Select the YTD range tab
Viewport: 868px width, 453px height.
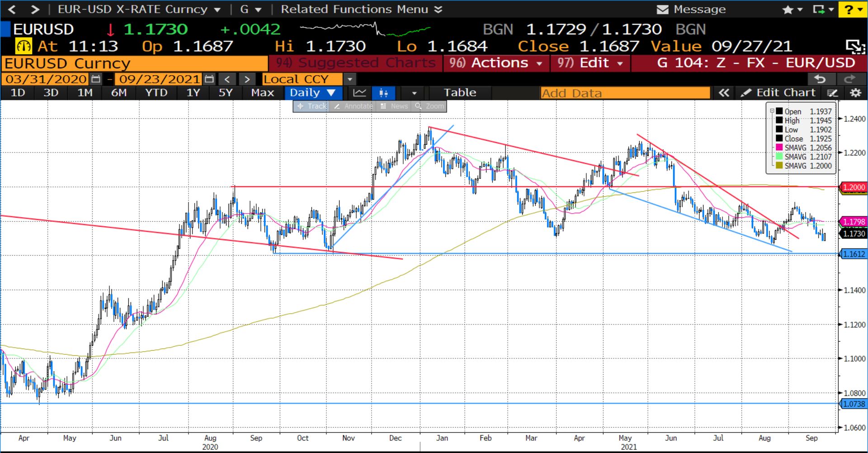156,93
